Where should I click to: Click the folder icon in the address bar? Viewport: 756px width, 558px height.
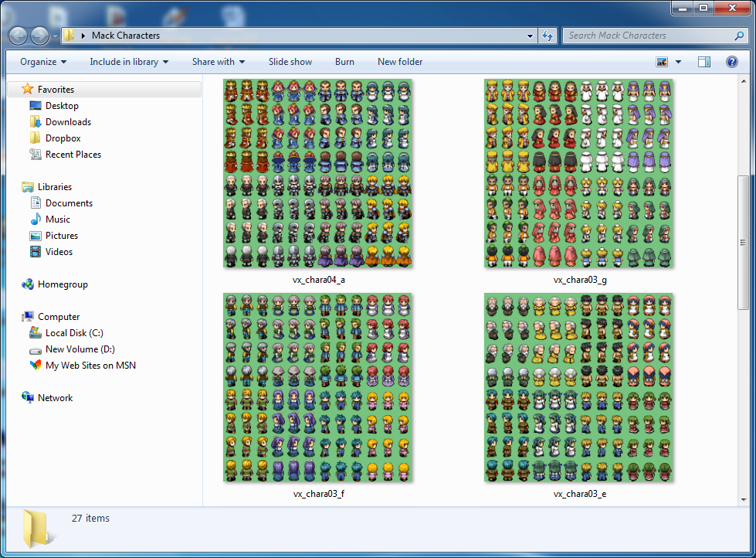(69, 36)
